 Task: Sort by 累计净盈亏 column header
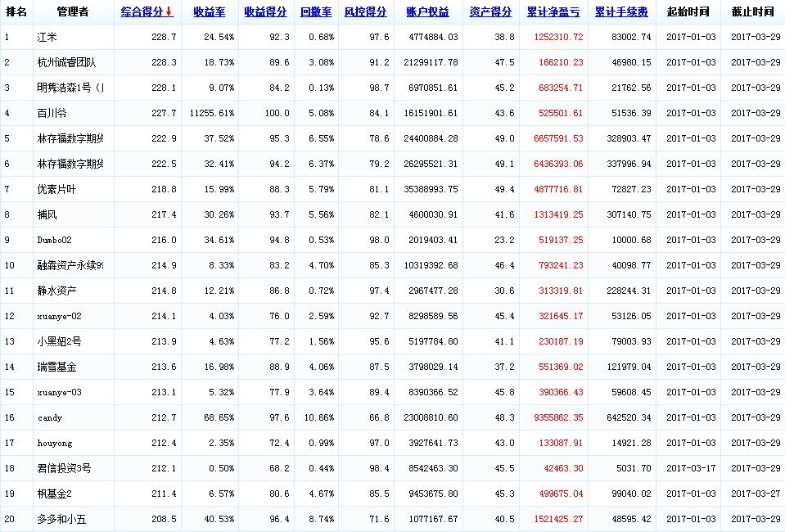click(x=553, y=11)
